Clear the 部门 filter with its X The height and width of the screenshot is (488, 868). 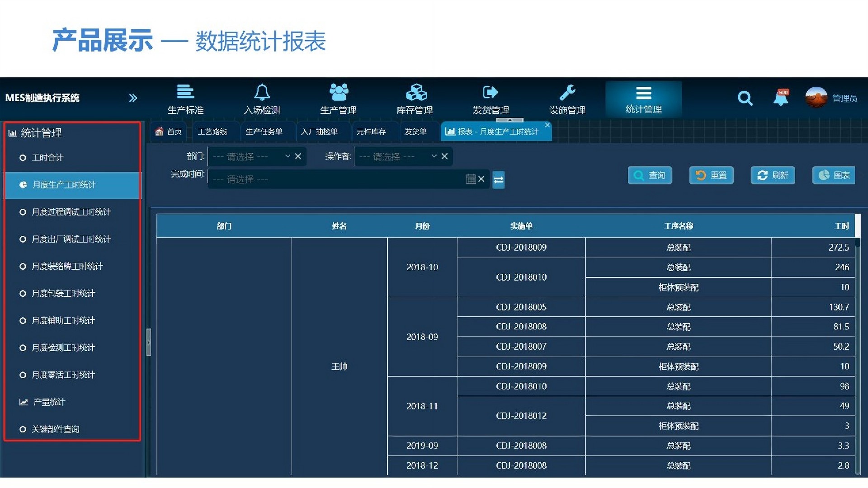tap(298, 156)
